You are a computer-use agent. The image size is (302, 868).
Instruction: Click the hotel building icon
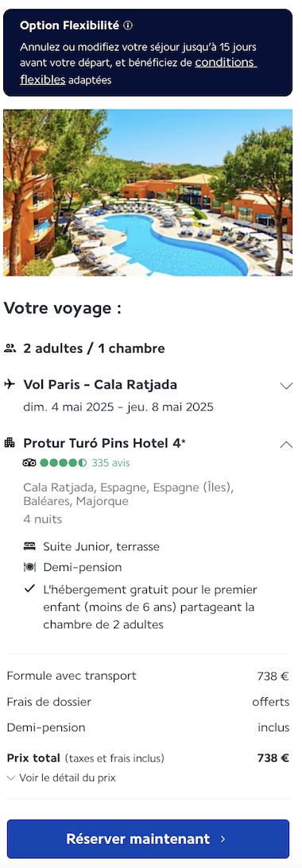10,442
